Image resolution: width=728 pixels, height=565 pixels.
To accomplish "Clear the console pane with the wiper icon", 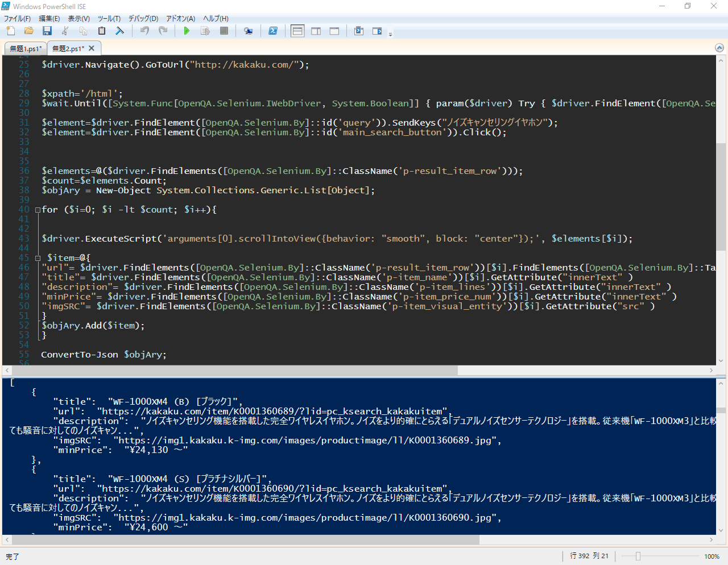I will (x=119, y=31).
